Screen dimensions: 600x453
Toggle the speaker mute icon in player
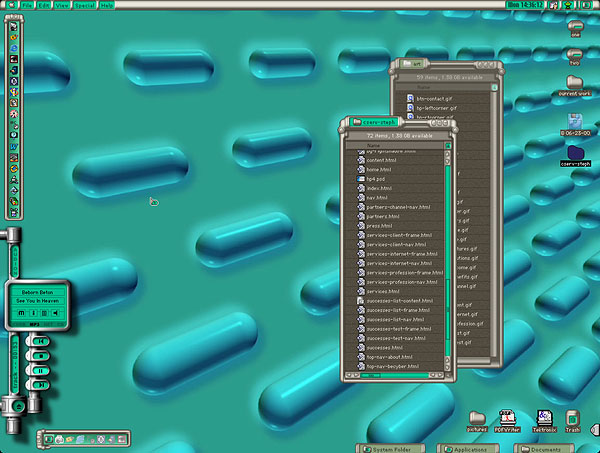pos(55,313)
